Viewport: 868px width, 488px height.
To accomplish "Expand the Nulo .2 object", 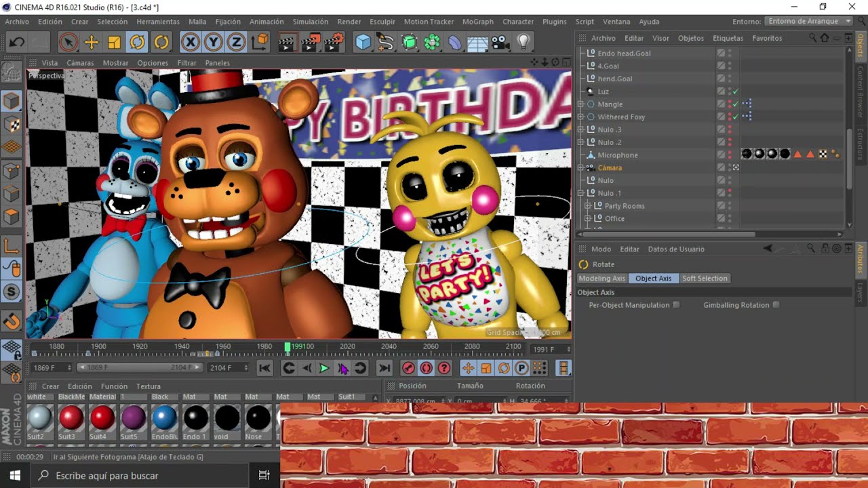I will 580,142.
